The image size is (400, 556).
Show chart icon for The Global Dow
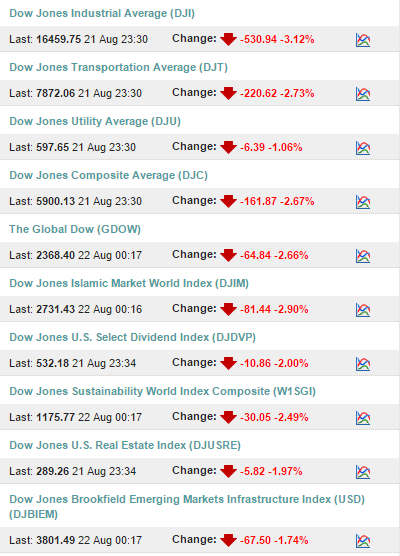[363, 256]
